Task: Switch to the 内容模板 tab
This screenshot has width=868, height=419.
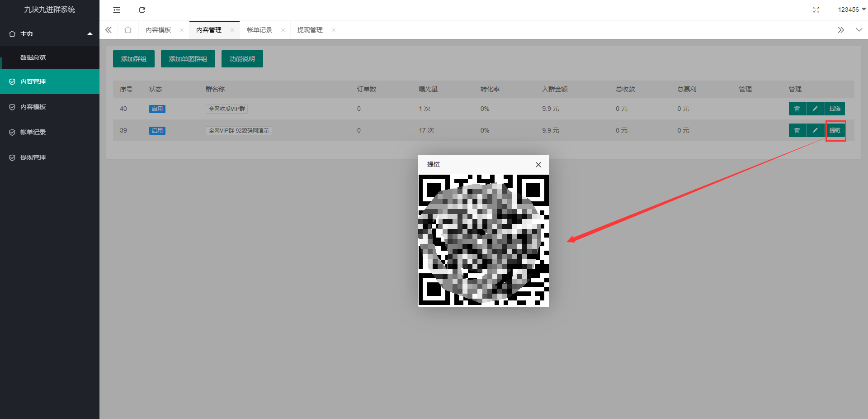Action: (158, 30)
